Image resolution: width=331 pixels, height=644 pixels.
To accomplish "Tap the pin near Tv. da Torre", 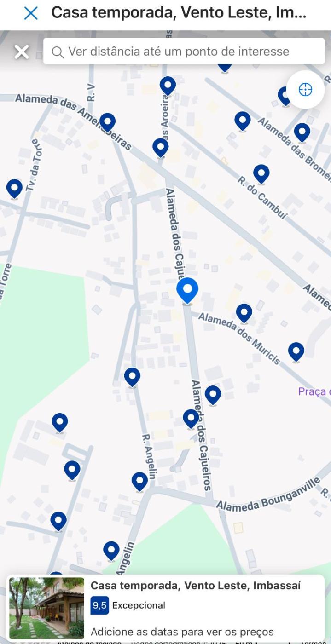I will click(14, 189).
